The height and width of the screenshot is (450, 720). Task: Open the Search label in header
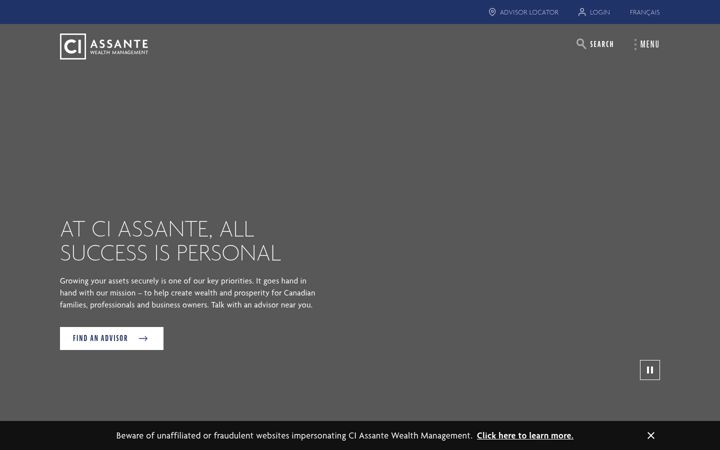[x=602, y=44]
